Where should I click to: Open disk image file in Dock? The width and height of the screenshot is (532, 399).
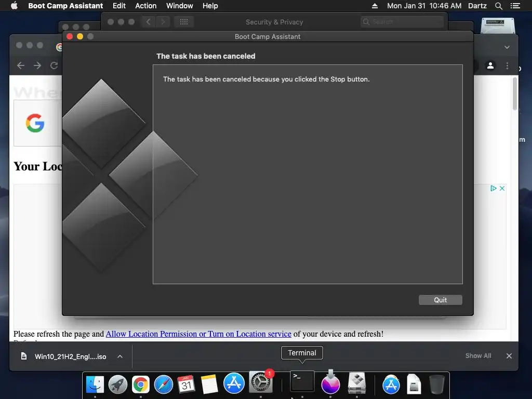click(x=414, y=384)
